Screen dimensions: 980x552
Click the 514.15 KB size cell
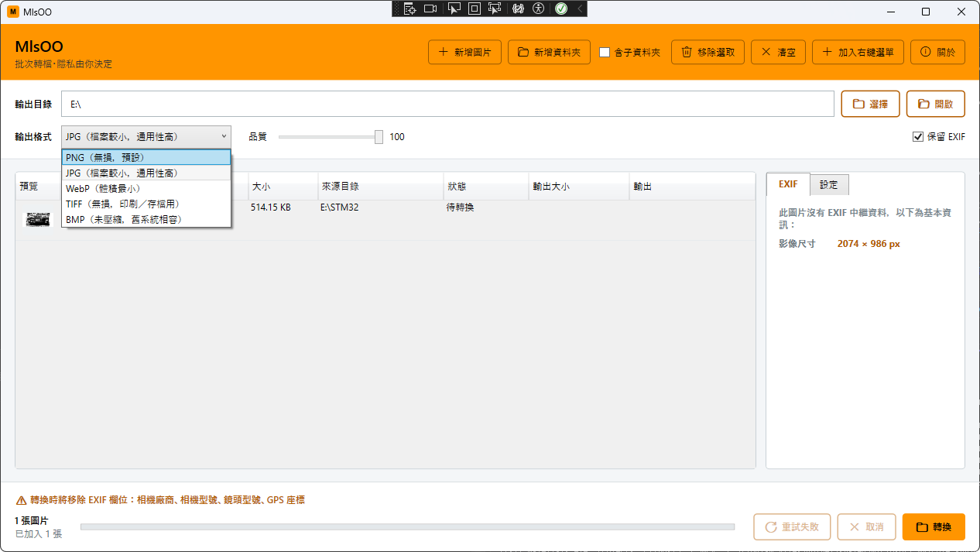(271, 207)
